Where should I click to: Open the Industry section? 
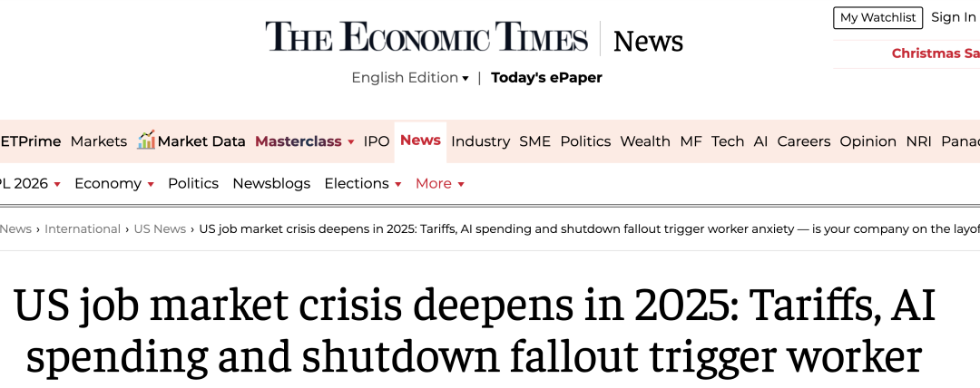(480, 141)
